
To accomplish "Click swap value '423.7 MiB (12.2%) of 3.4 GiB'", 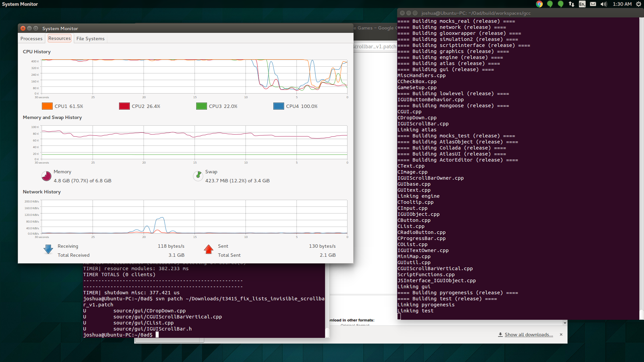I will (237, 181).
